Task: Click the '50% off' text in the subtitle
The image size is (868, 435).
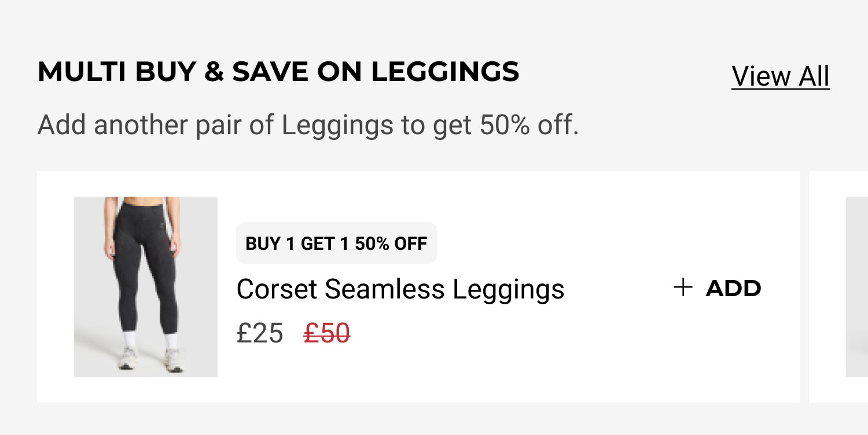Action: point(529,125)
